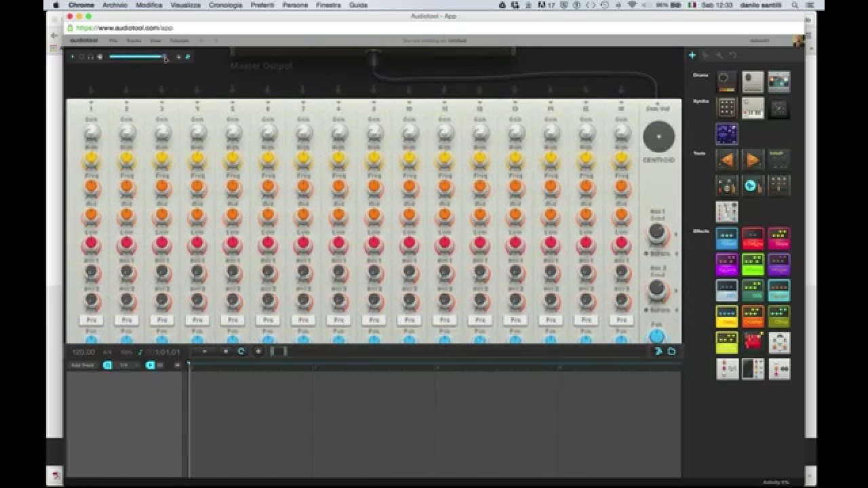Select the left-pointing orange arrow tool
The height and width of the screenshot is (488, 868).
point(726,160)
